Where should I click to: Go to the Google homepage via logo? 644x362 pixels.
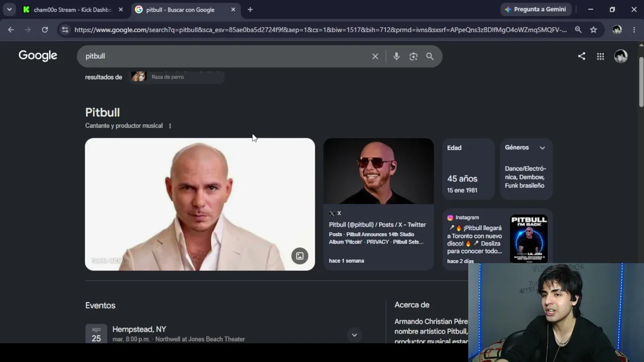[x=38, y=56]
